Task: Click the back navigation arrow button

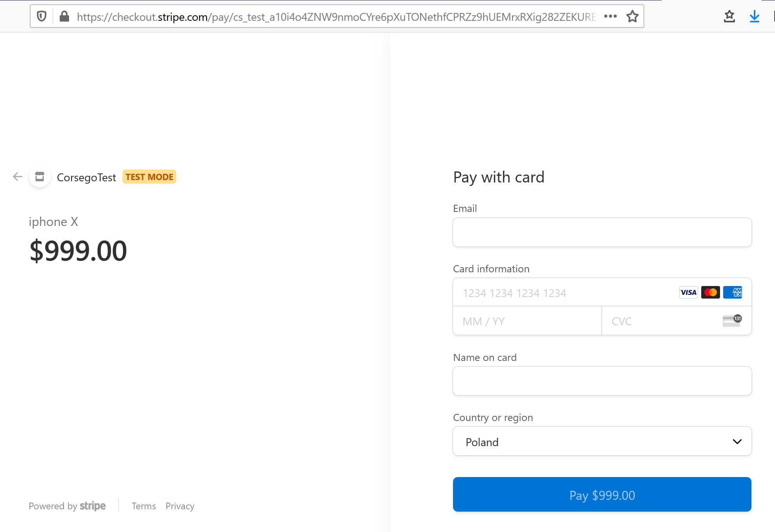Action: pyautogui.click(x=18, y=177)
